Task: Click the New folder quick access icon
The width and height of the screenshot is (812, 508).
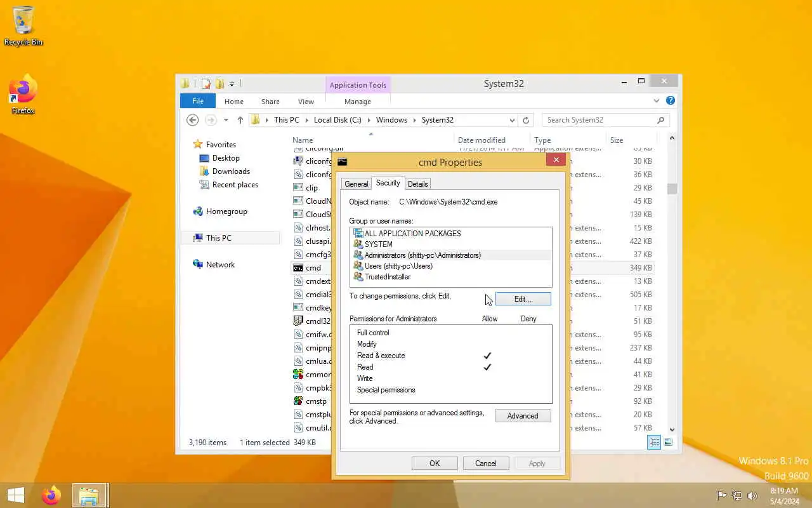Action: coord(219,84)
